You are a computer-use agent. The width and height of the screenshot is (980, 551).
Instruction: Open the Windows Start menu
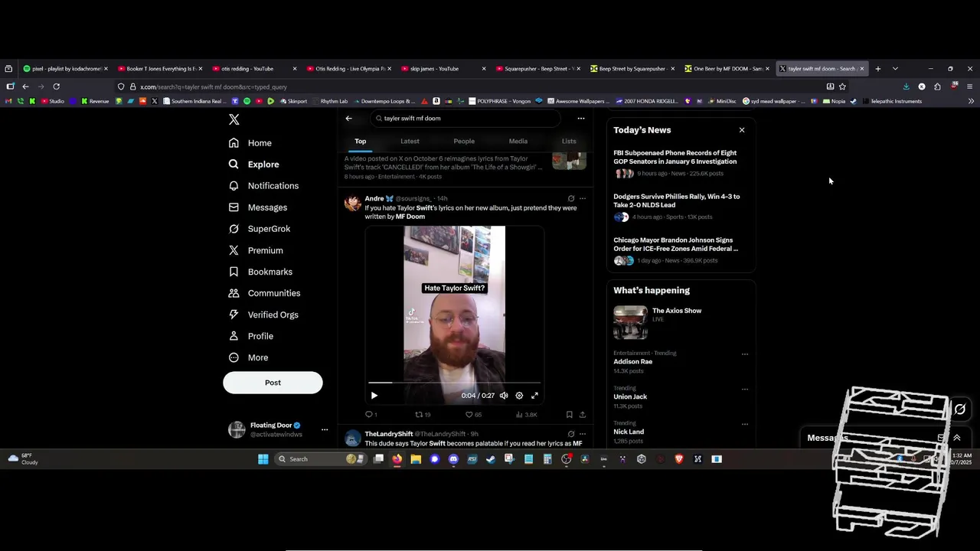point(263,459)
